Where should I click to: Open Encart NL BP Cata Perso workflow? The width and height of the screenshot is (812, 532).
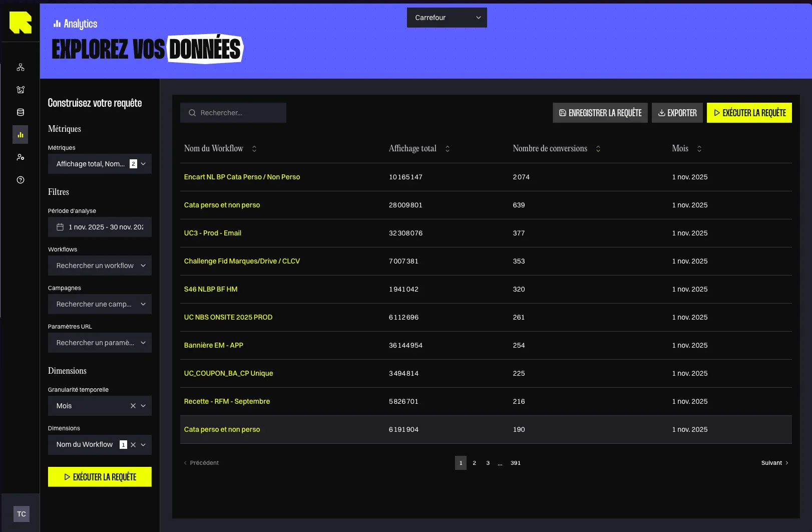pyautogui.click(x=242, y=177)
